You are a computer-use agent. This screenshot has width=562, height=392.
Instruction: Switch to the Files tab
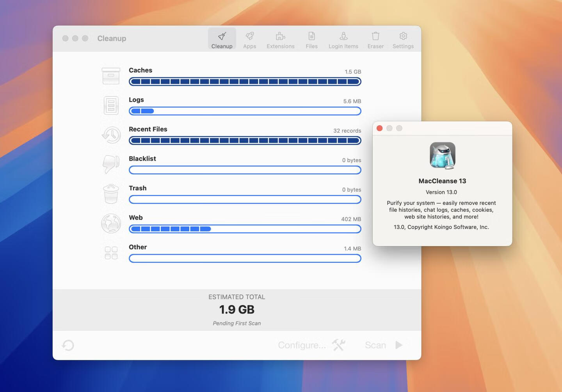coord(311,39)
